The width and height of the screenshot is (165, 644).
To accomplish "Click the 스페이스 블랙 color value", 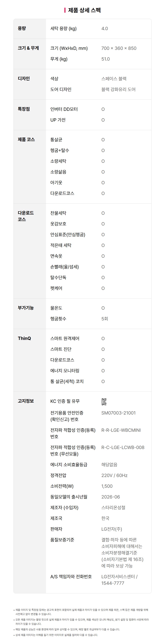I will (x=114, y=78).
